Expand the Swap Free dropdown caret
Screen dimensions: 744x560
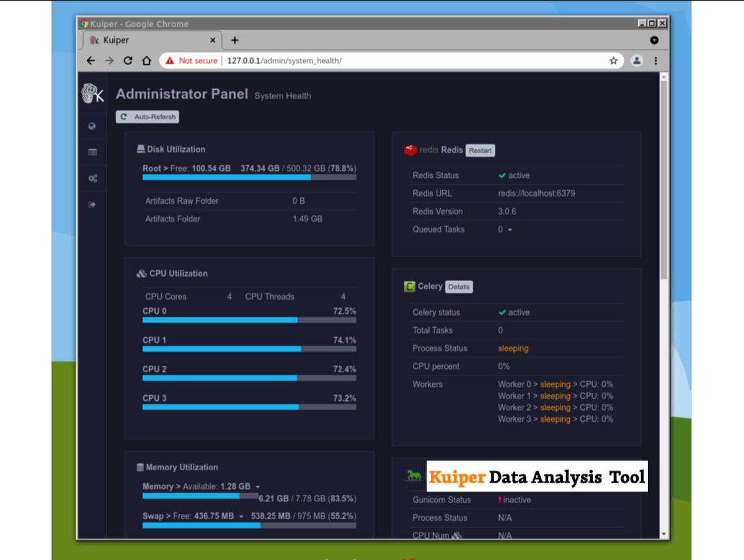click(241, 517)
